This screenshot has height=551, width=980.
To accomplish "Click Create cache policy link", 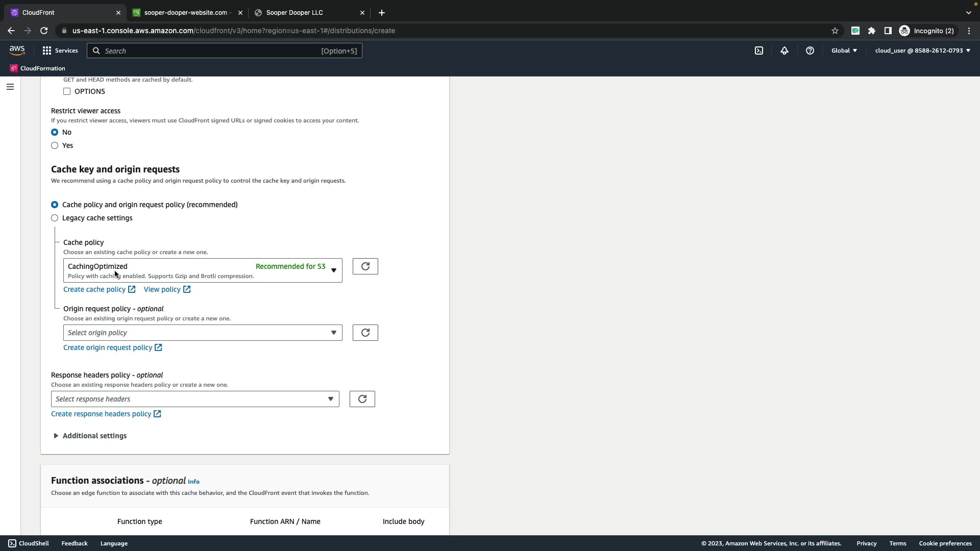I will pos(94,289).
